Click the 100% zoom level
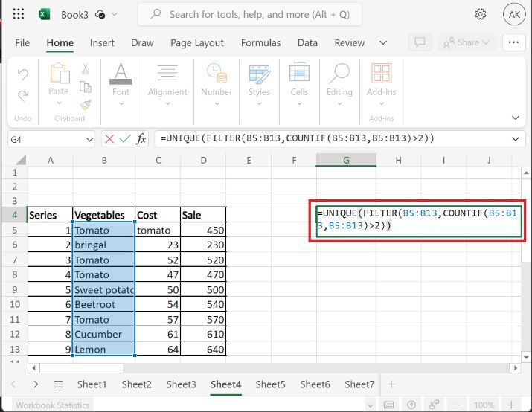The image size is (532, 412). [x=484, y=405]
